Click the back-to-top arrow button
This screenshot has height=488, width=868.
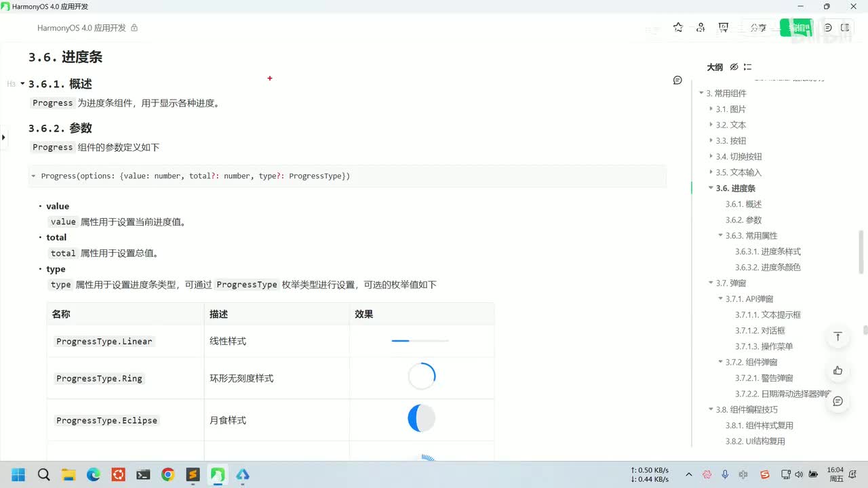pyautogui.click(x=838, y=337)
